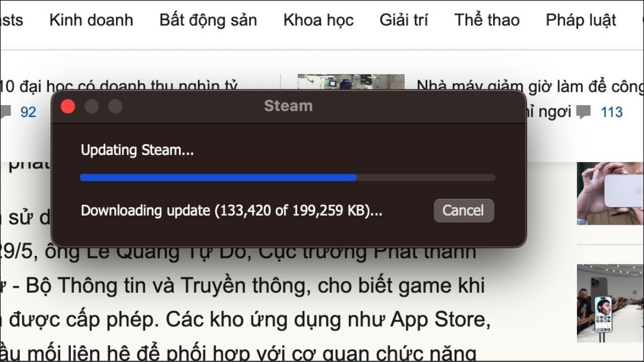The height and width of the screenshot is (362, 644).
Task: Click the greyed-out zoom button in the Steam window
Action: (x=115, y=107)
